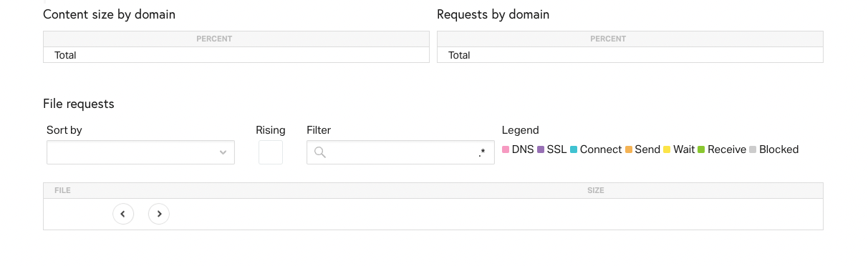Toggle the regex .* icon in Filter
This screenshot has width=868, height=266.
pos(482,152)
